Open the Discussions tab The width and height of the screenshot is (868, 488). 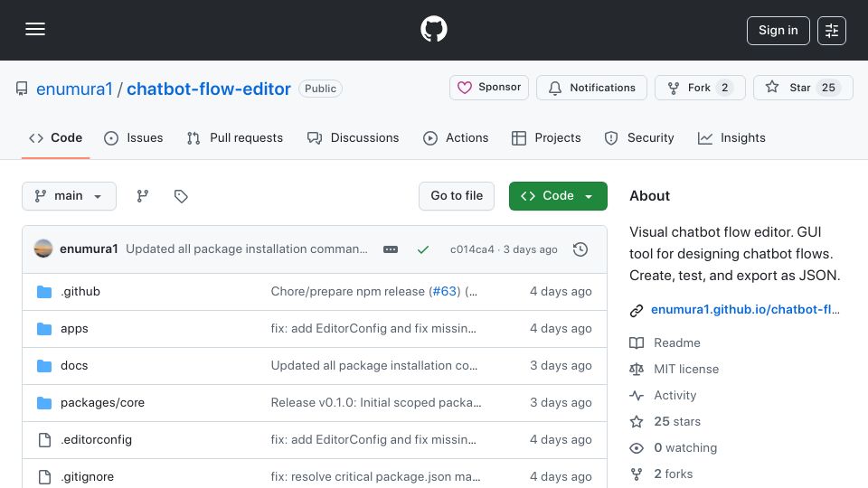click(354, 137)
